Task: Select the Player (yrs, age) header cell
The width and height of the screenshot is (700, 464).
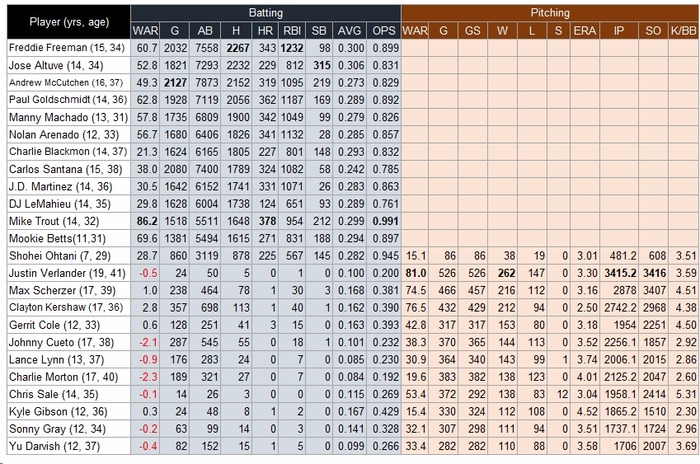Action: (69, 22)
